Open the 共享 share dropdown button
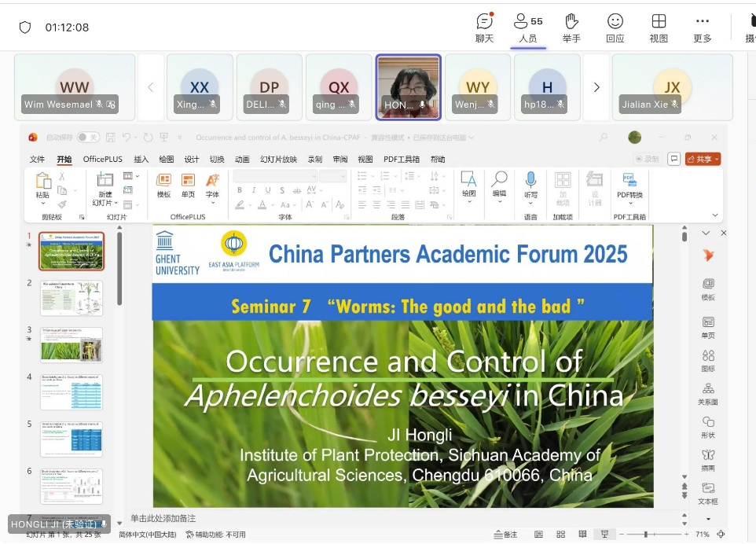 pos(703,159)
